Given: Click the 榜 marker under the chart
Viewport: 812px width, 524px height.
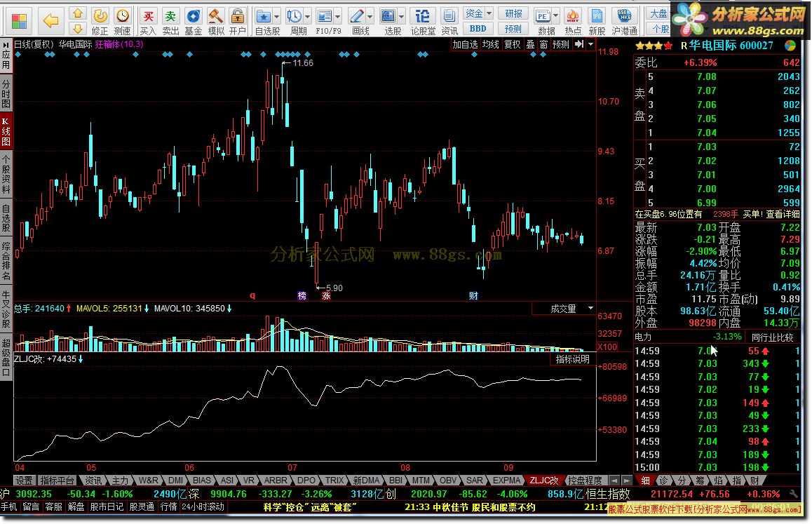Looking at the screenshot, I should point(302,295).
